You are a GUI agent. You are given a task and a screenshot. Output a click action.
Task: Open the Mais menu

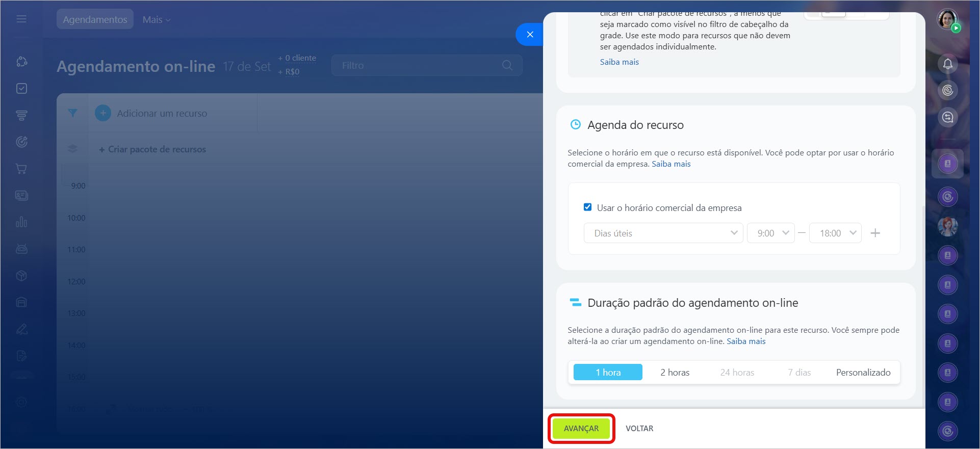point(156,19)
